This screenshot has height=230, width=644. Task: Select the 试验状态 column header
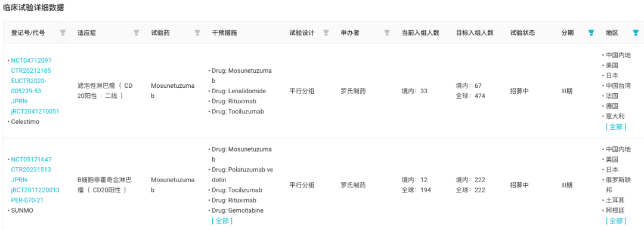tap(522, 33)
